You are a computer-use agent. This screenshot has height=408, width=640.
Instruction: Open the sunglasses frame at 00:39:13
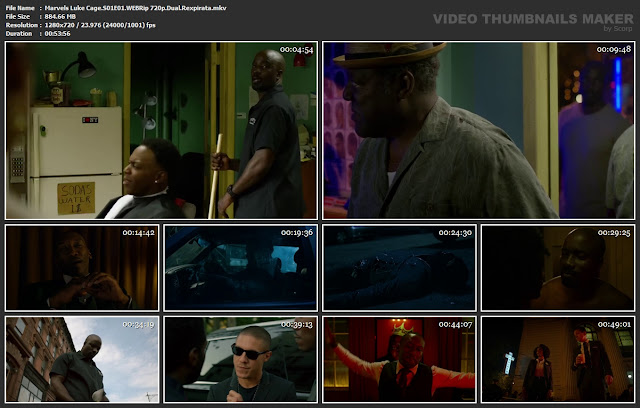click(240, 359)
